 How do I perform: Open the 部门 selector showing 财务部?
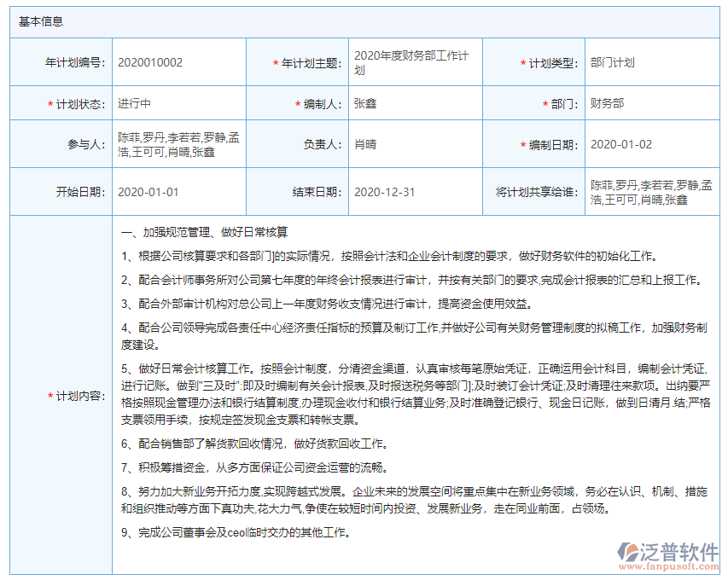pos(603,103)
